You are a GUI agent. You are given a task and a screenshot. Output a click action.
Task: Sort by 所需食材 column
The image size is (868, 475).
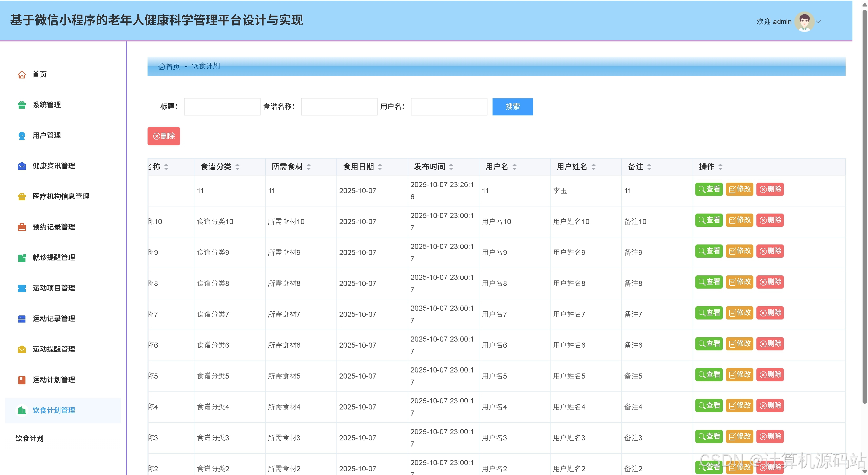pyautogui.click(x=309, y=167)
